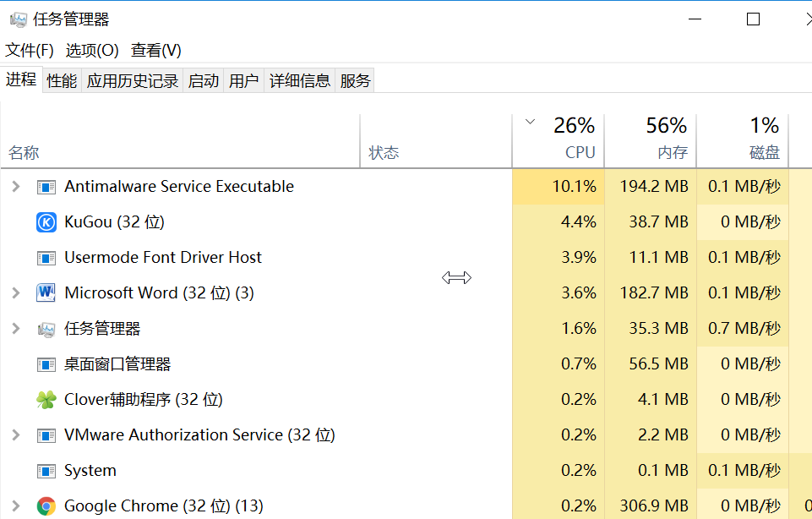
Task: Open the 文件(F) menu
Action: coord(30,50)
